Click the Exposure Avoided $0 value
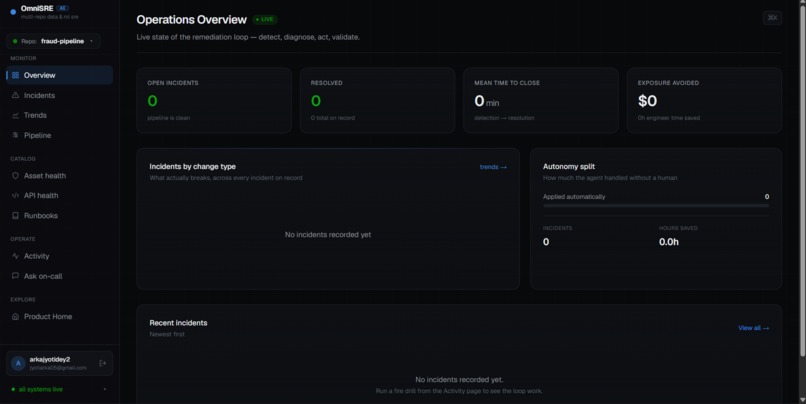Viewport: 806px width, 404px height. pyautogui.click(x=647, y=101)
